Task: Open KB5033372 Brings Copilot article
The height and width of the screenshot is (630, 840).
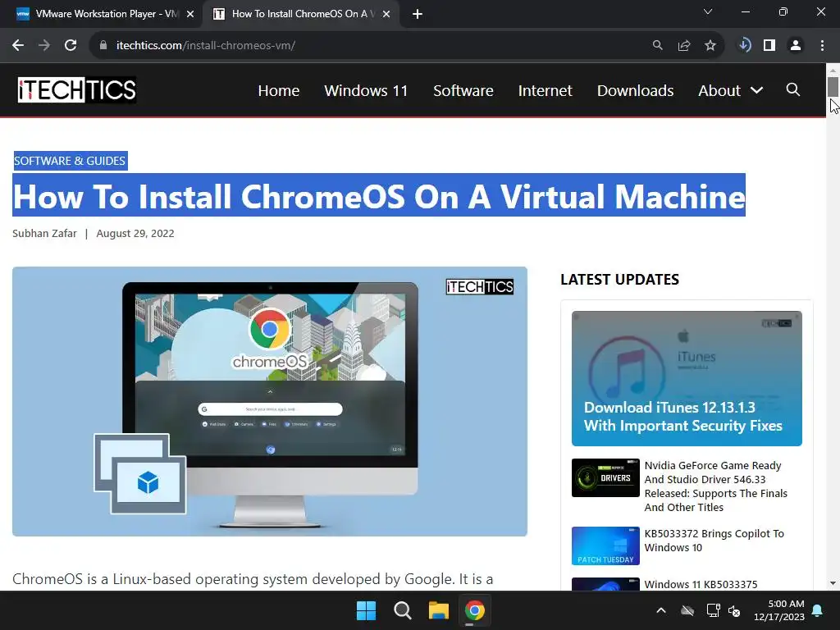Action: click(714, 541)
